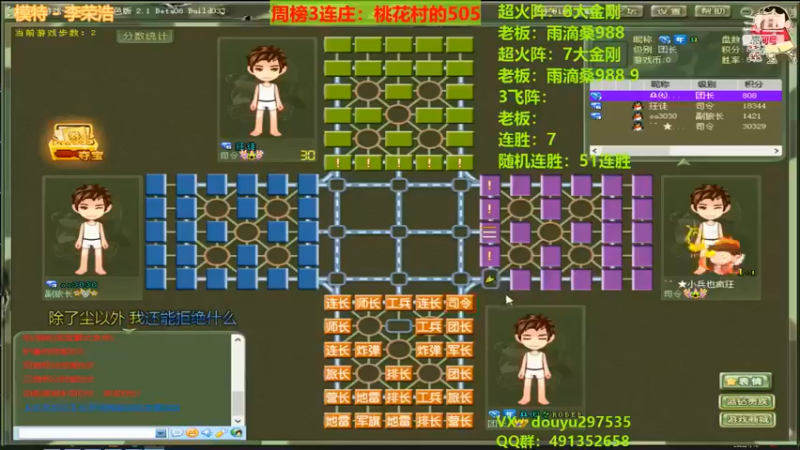Click the chat vertical scrollbar thumb
800x450 pixels.
pyautogui.click(x=238, y=403)
